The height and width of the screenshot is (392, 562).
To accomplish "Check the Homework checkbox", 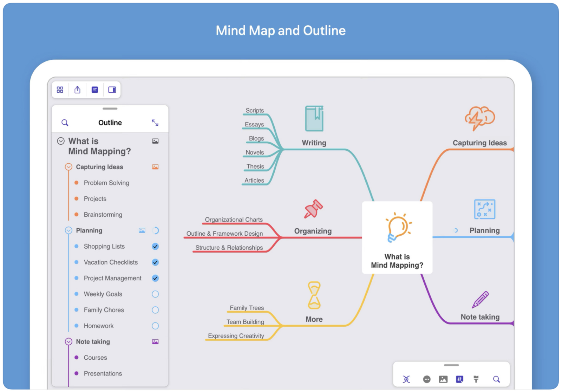I will pos(155,326).
